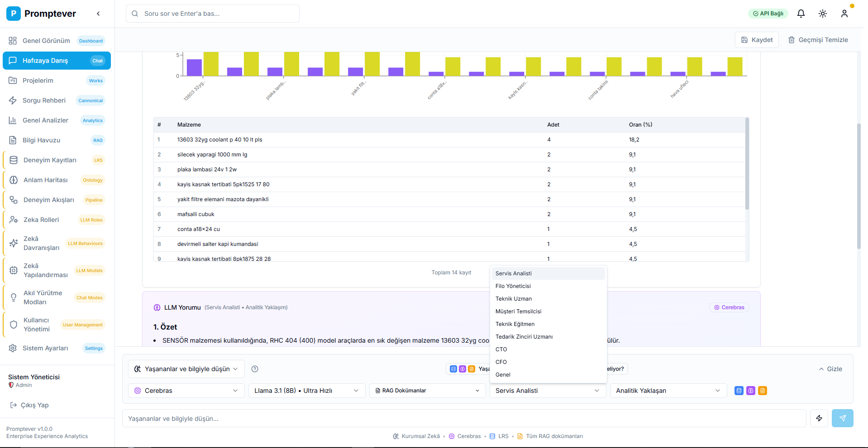Click the lightning bolt quick action icon
This screenshot has height=448, width=868.
click(819, 418)
